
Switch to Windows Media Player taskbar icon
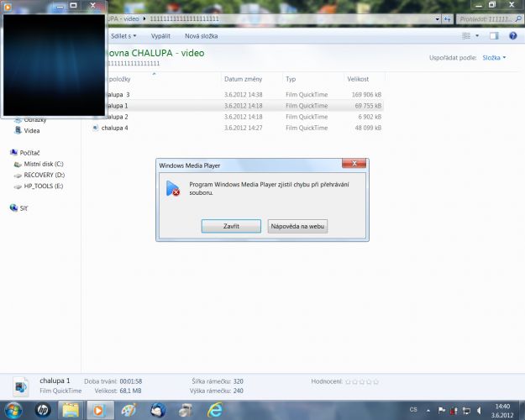tap(99, 410)
